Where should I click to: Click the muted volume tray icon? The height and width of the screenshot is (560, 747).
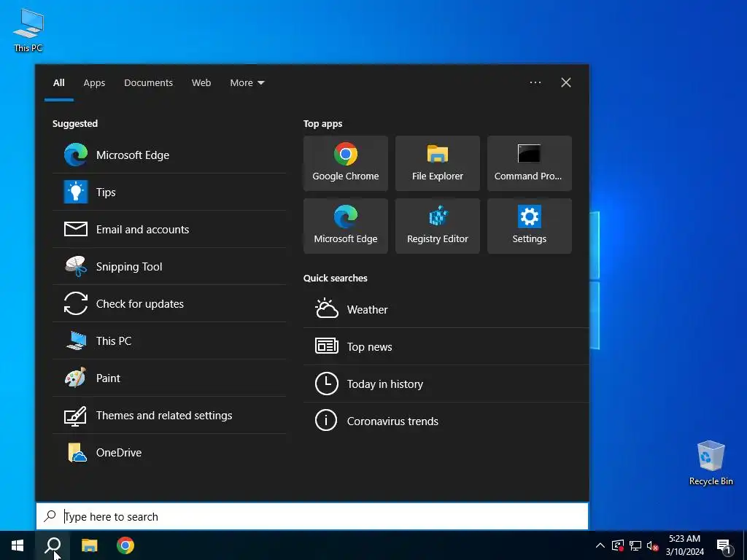652,545
